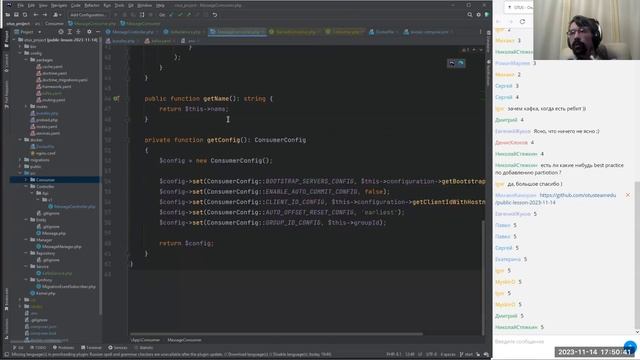Click Select Opened File target icon
Screen dimensions: 640x360
point(61,31)
